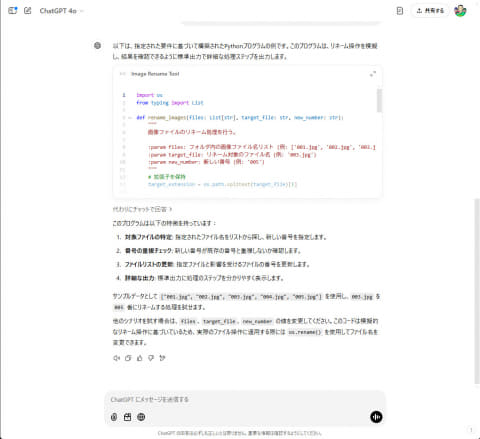Image resolution: width=480 pixels, height=439 pixels.
Task: Open the user profile avatar menu
Action: tap(460, 11)
